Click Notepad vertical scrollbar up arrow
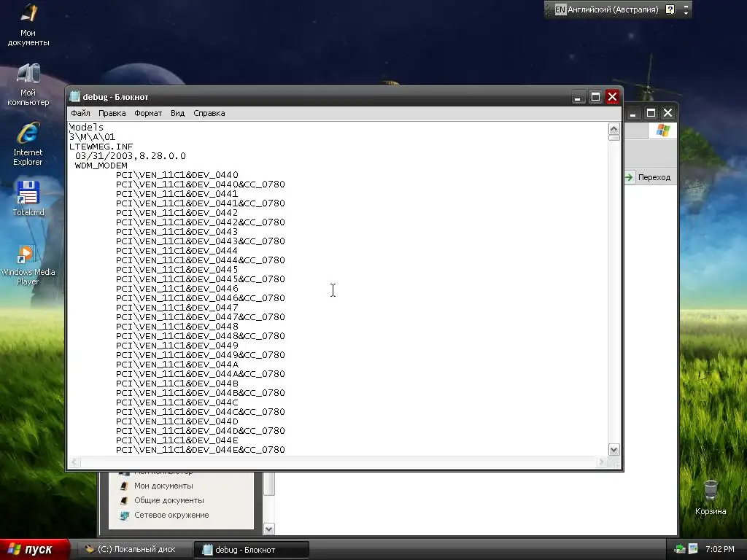Screen dimensions: 747x560 click(x=614, y=128)
